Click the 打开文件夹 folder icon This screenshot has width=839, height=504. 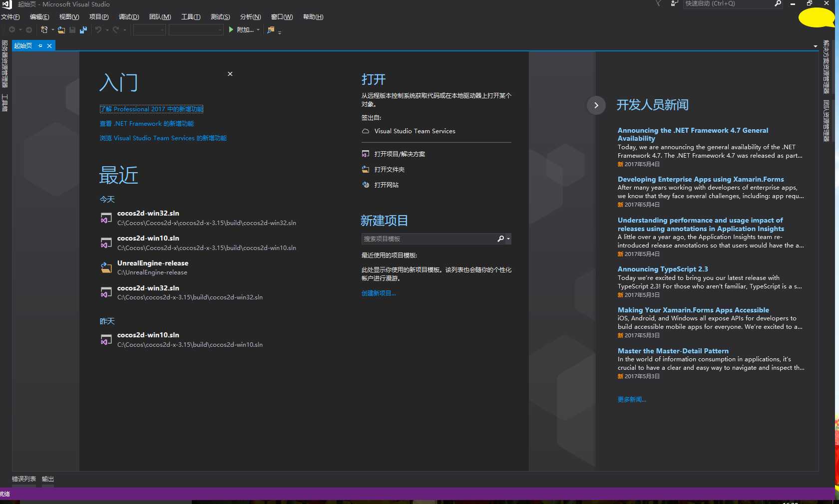(366, 170)
